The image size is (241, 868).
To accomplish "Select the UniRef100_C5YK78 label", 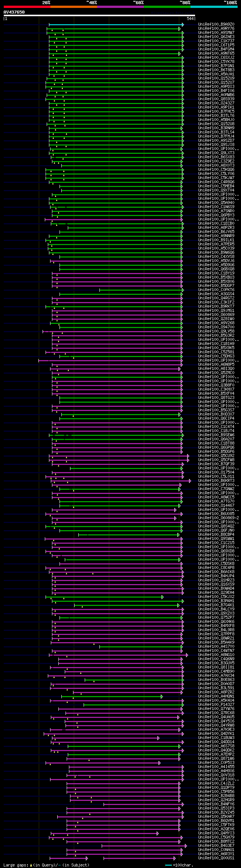I will pyautogui.click(x=216, y=62).
